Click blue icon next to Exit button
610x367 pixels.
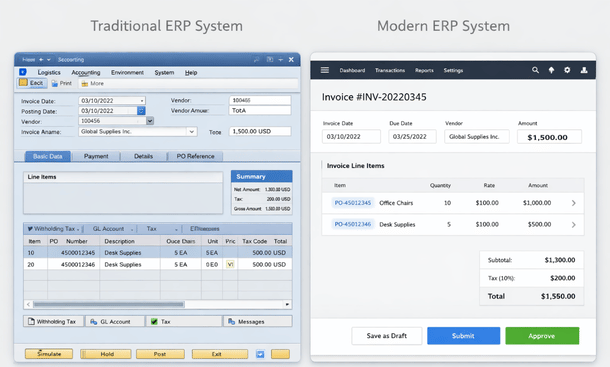(260, 354)
